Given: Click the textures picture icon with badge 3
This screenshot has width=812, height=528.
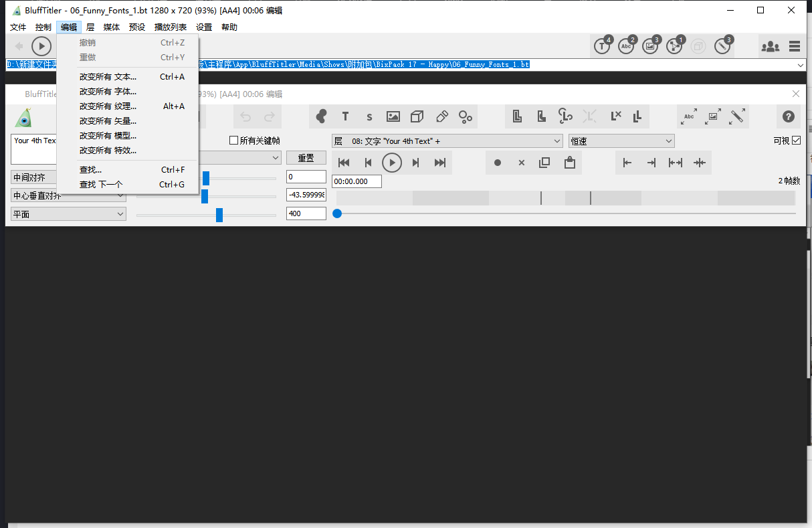Looking at the screenshot, I should point(651,46).
